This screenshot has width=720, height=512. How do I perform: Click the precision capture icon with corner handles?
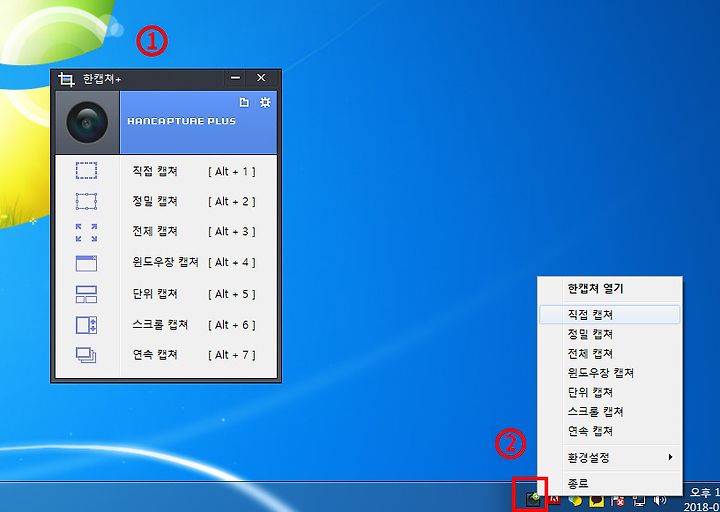click(86, 201)
